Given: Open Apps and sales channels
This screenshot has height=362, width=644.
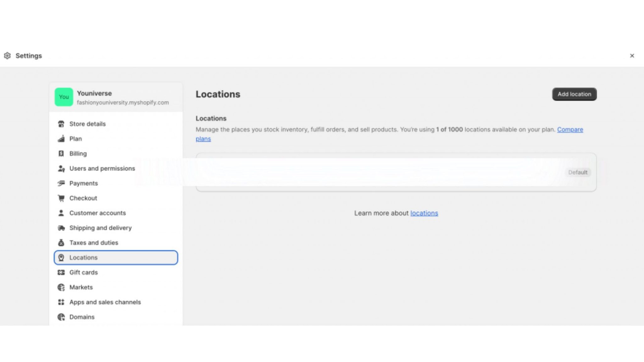Looking at the screenshot, I should (x=105, y=302).
